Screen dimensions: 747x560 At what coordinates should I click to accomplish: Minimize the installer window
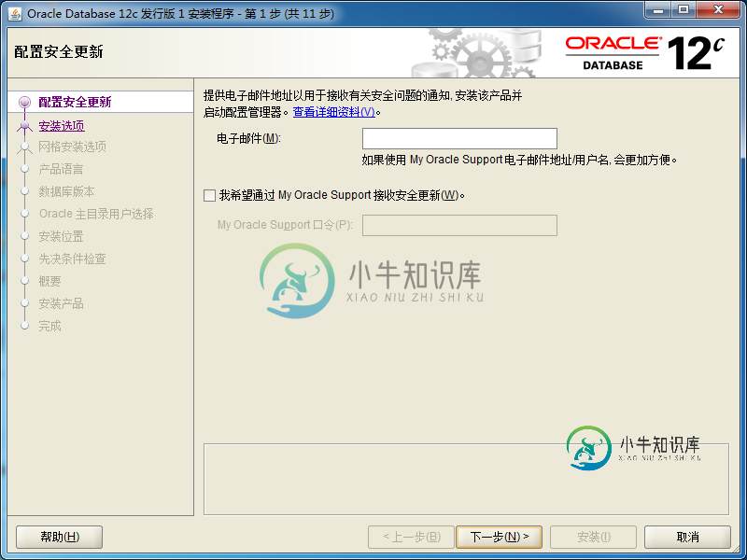click(x=659, y=10)
